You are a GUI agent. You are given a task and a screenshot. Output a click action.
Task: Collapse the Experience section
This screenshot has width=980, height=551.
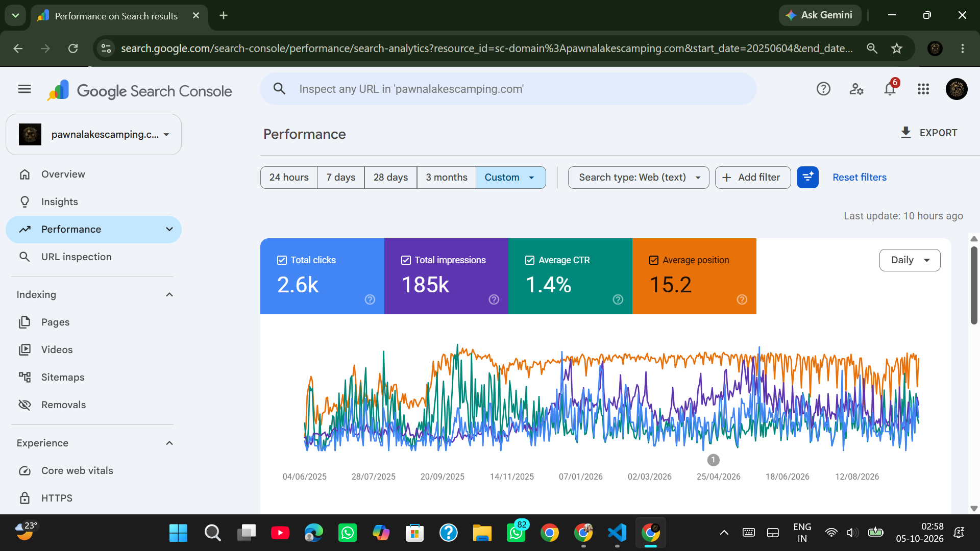click(169, 443)
